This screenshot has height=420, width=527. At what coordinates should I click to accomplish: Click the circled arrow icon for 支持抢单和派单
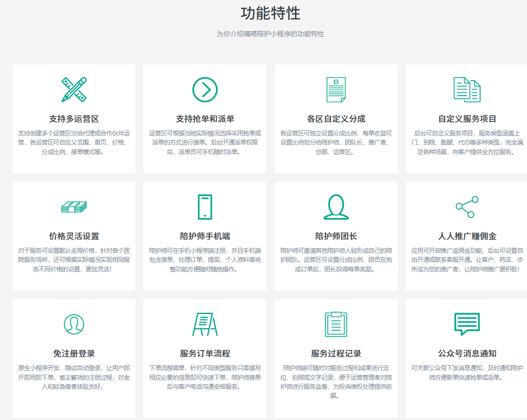[205, 90]
